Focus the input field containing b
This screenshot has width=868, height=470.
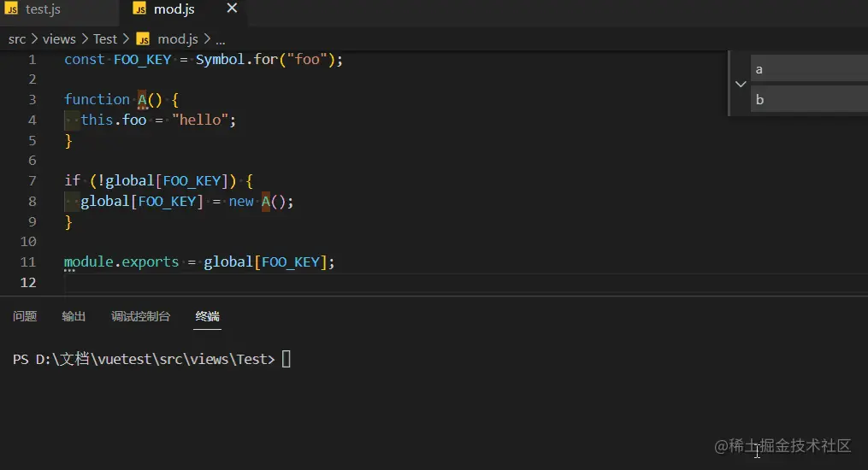pos(809,99)
